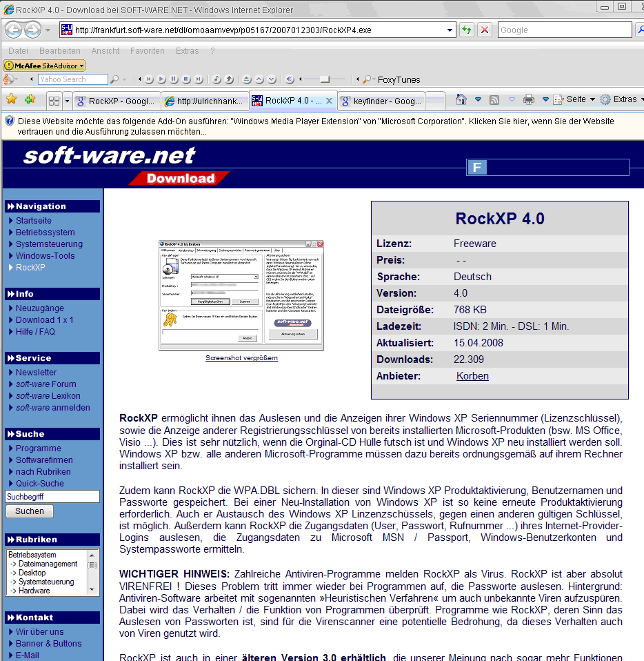
Task: Adjust the FoxyTunes volume slider
Action: point(325,79)
